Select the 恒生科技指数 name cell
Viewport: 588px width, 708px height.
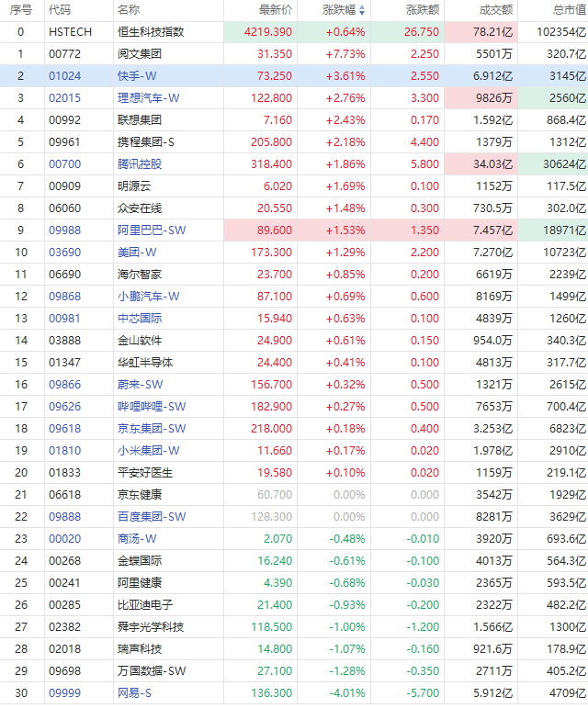point(151,32)
